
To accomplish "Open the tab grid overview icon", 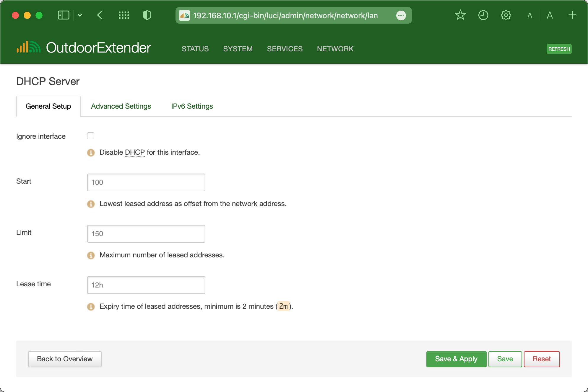I will tap(124, 15).
